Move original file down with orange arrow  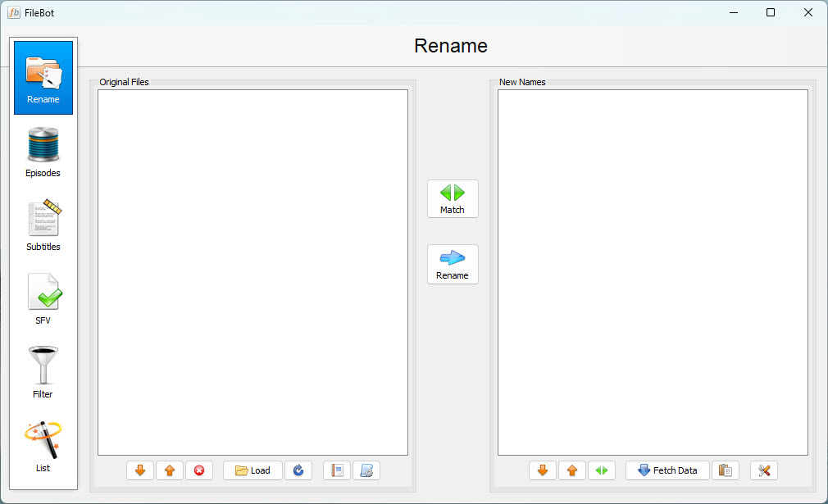pos(140,470)
